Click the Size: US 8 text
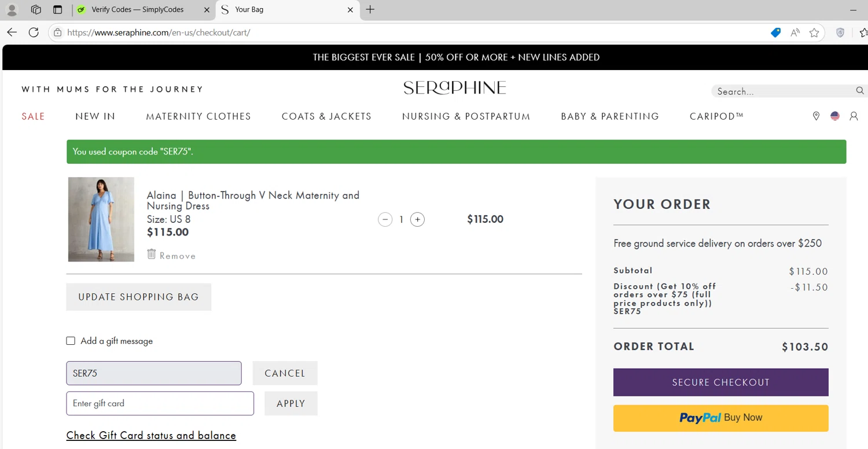The height and width of the screenshot is (449, 868). [168, 219]
